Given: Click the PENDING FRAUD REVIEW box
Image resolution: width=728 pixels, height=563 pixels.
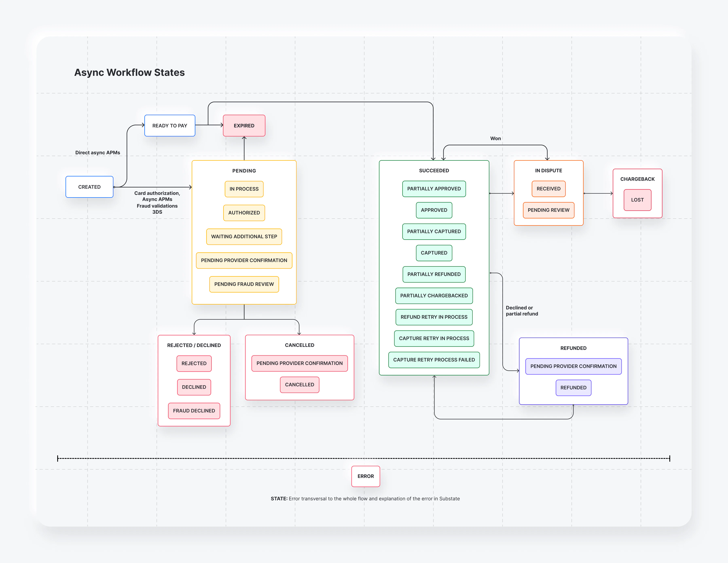Looking at the screenshot, I should [x=244, y=284].
